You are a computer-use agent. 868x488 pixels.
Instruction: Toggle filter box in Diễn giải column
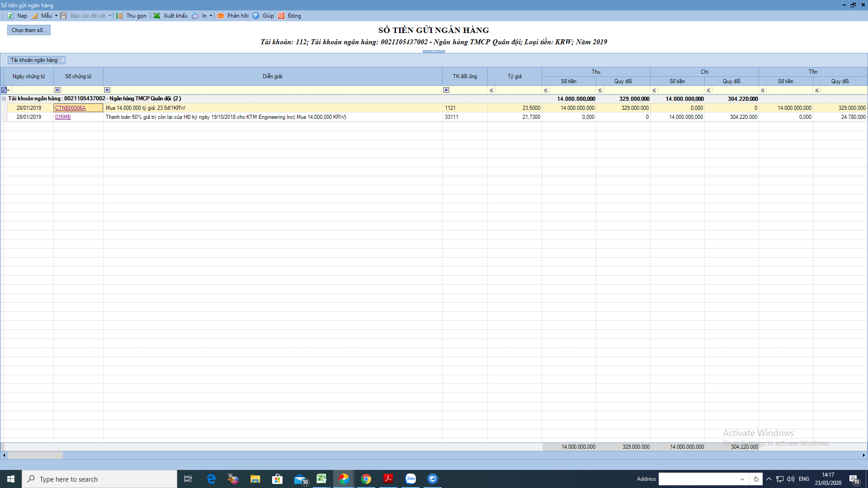point(107,90)
